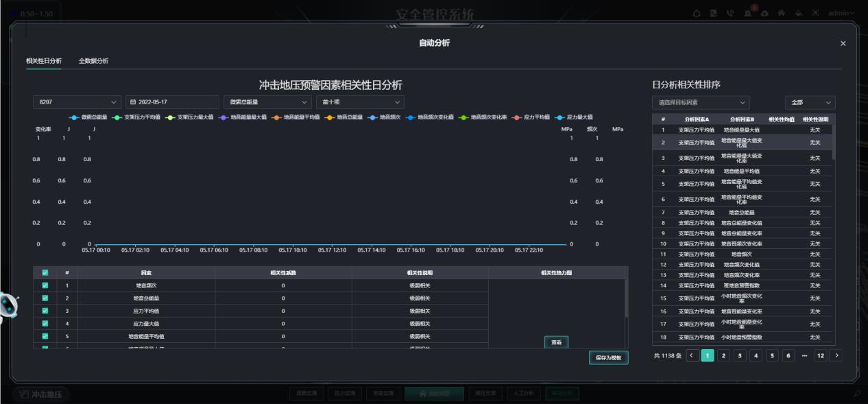Go to previous page using the left arrow
This screenshot has height=404, width=868.
[x=692, y=355]
